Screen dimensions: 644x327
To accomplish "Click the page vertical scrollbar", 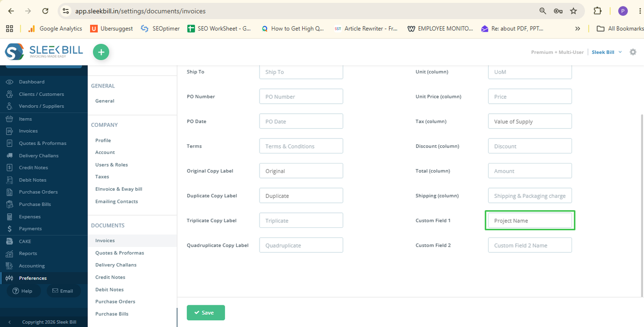I will click(641, 205).
